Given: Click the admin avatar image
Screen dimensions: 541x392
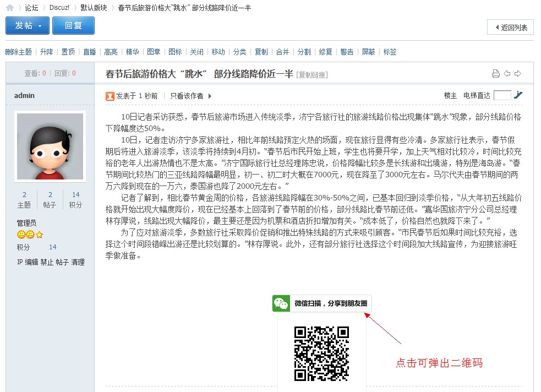Looking at the screenshot, I should [x=50, y=146].
